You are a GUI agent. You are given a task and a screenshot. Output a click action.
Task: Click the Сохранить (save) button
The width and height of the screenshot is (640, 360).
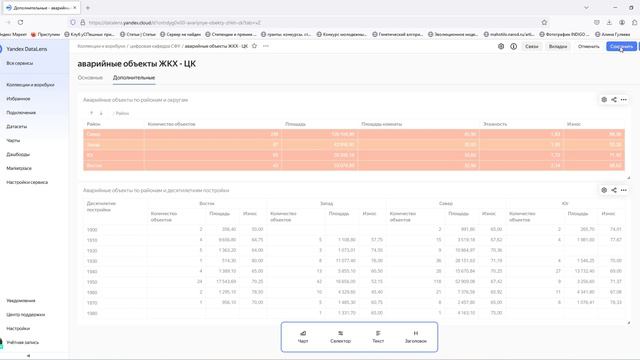click(x=621, y=47)
